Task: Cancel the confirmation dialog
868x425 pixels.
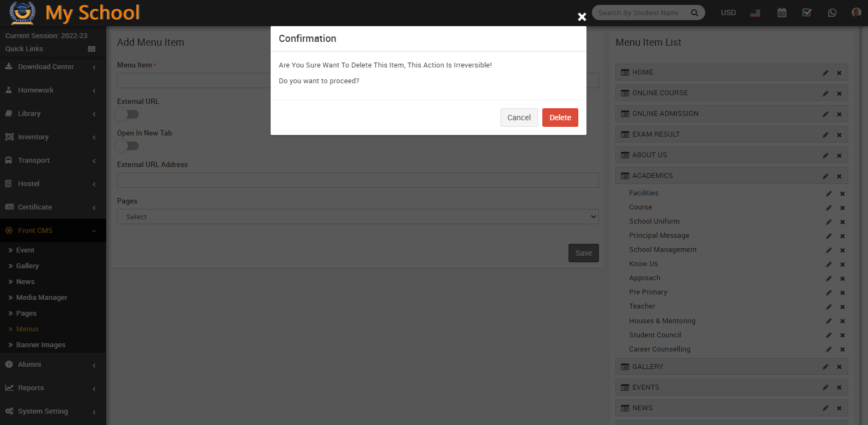Action: pos(518,118)
